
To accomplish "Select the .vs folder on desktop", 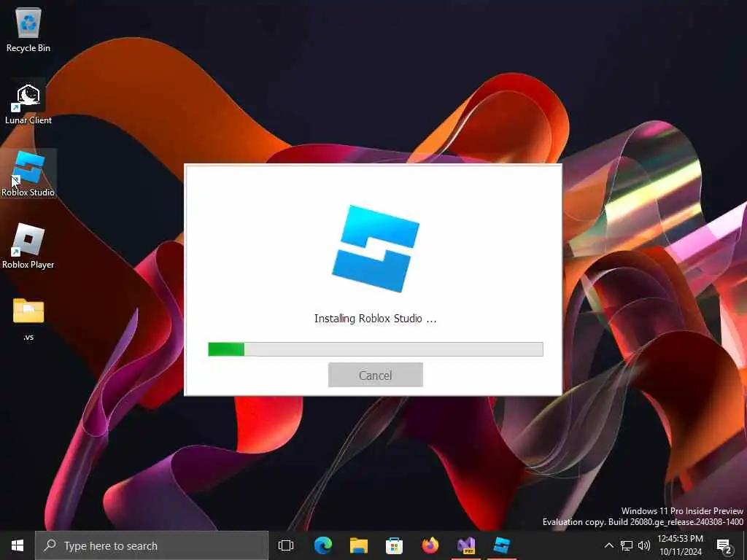I will click(28, 319).
